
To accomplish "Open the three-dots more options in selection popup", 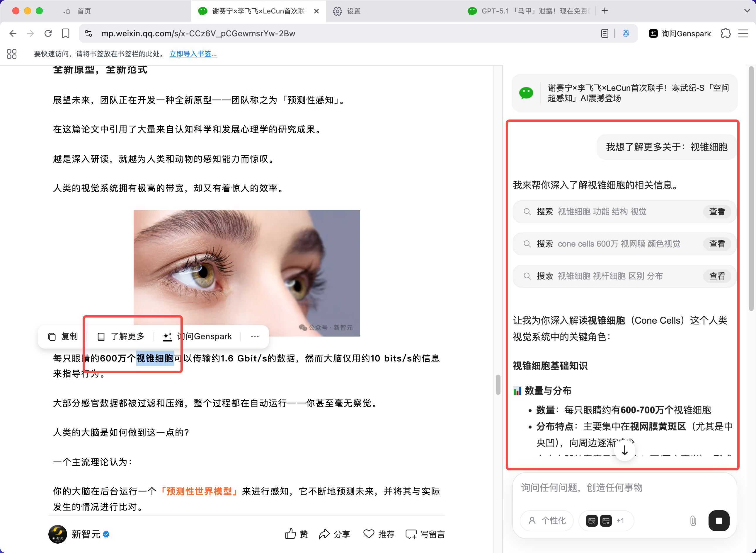I will tap(255, 337).
